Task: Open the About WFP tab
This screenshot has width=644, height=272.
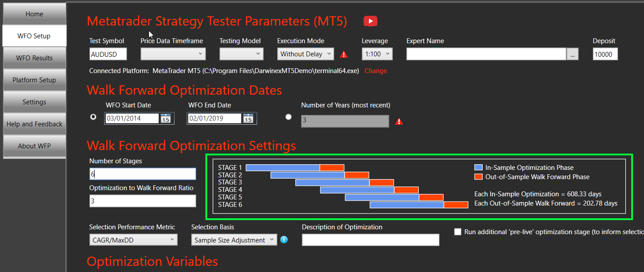Action: (34, 146)
